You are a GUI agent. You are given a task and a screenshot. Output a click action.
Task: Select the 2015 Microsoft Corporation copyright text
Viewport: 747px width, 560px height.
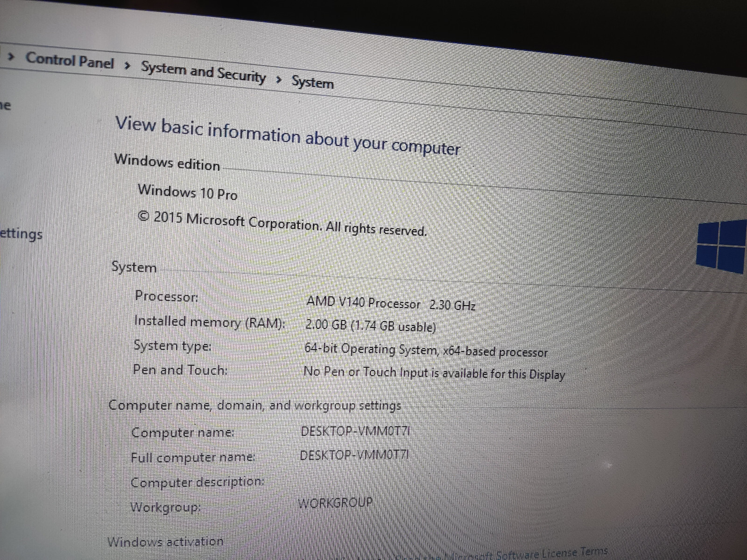coord(282,224)
